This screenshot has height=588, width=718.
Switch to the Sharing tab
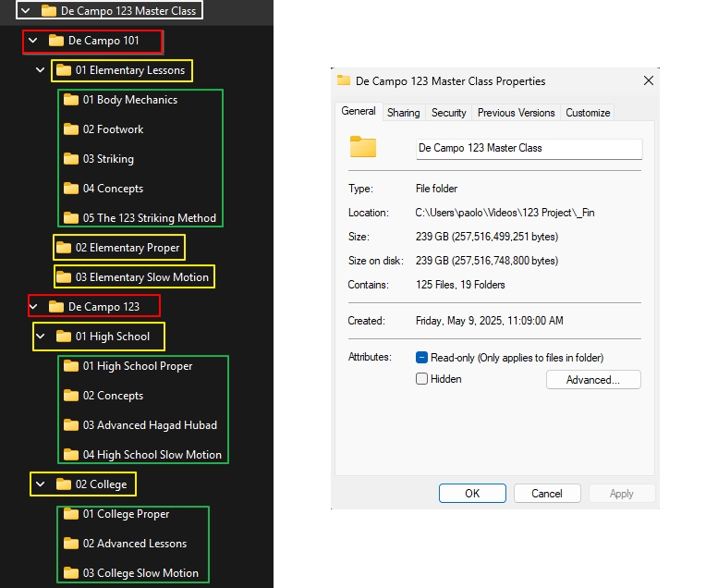(x=404, y=113)
